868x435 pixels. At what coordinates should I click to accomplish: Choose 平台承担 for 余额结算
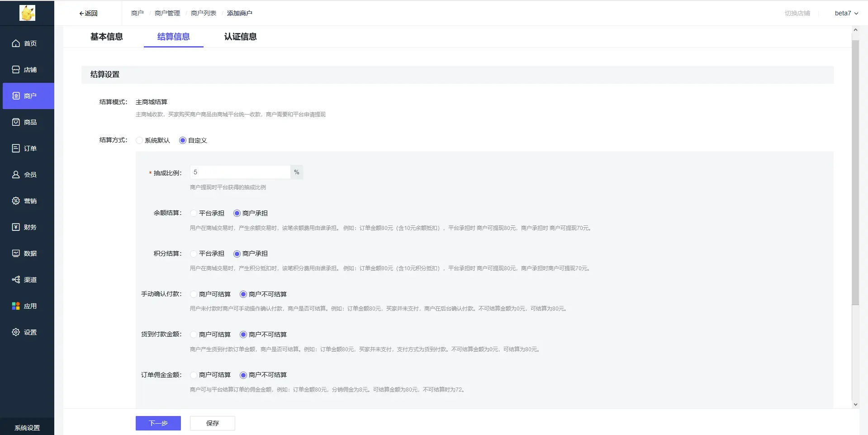(194, 213)
